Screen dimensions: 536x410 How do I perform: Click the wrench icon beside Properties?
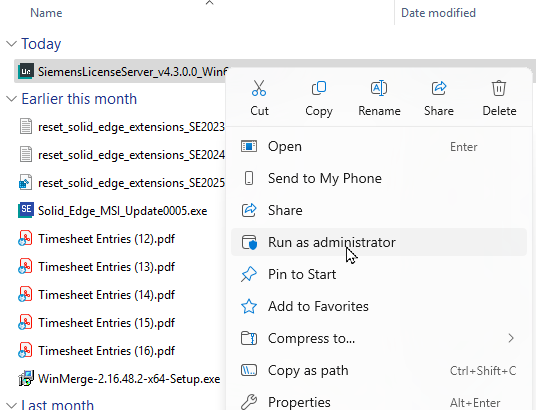point(249,402)
